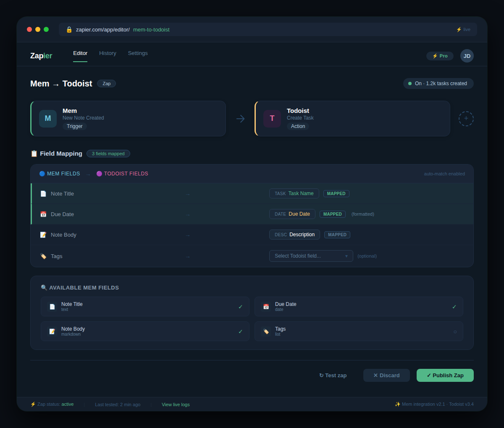This screenshot has height=428, width=504.
Task: Click the magnifier icon near Available Mem Fields
Action: [x=44, y=287]
